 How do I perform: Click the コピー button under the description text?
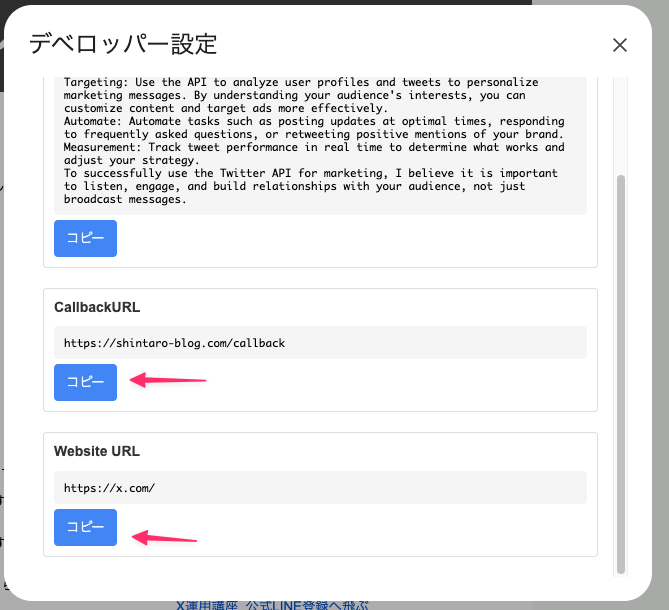pos(85,239)
